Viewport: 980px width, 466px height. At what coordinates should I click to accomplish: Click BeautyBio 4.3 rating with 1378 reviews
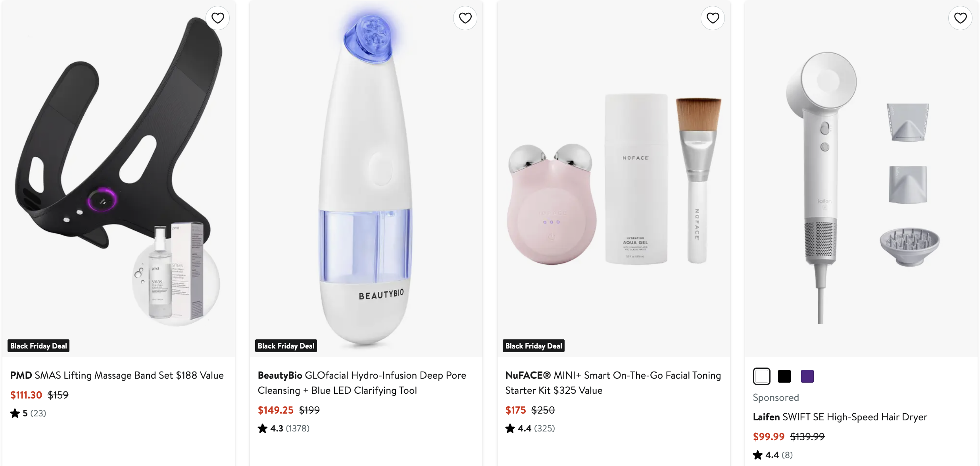pyautogui.click(x=283, y=429)
